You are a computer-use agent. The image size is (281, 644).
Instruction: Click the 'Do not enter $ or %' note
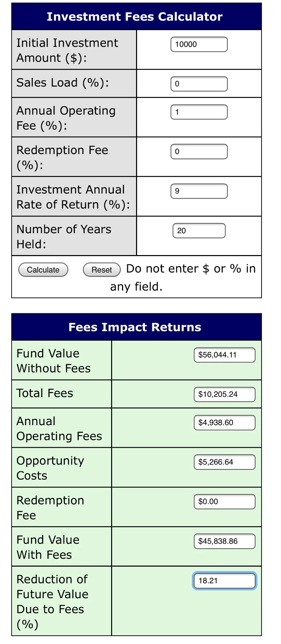click(183, 277)
